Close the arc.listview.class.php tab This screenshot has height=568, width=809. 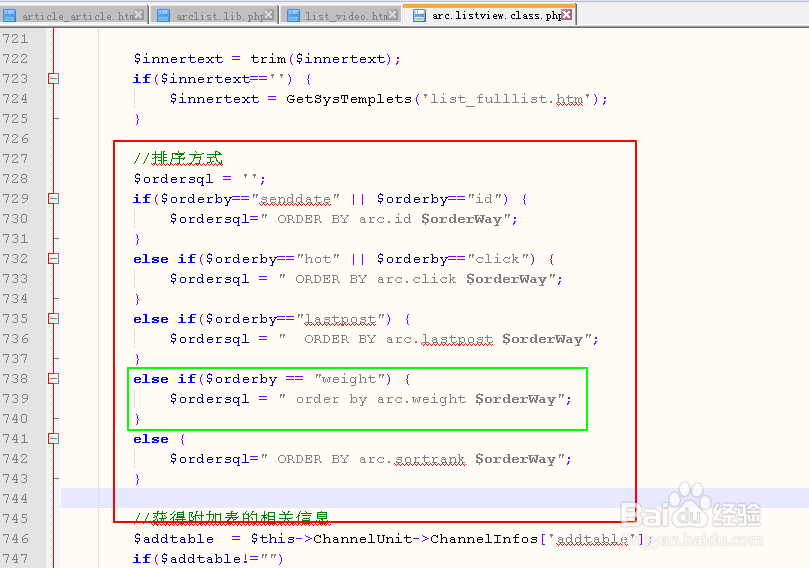(567, 14)
